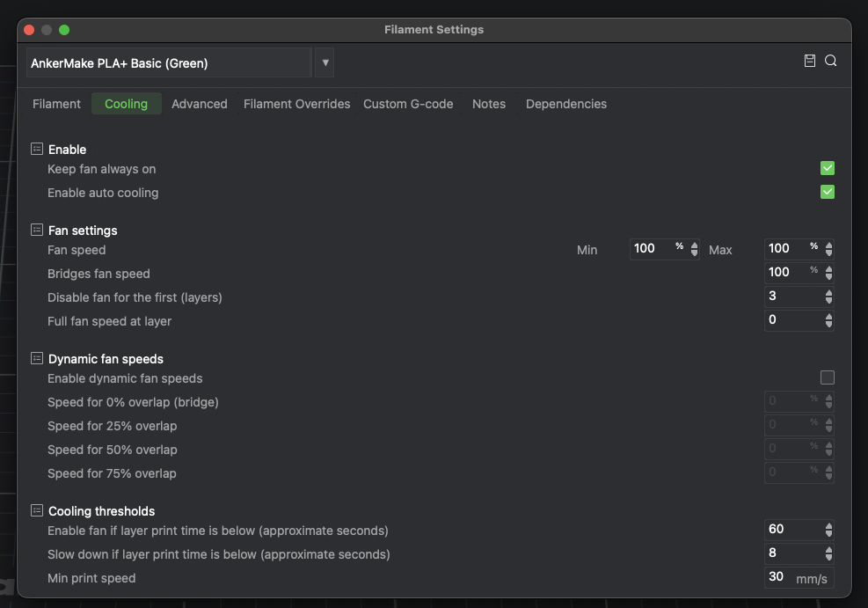Enable dynamic fan speeds checkbox
Screen dimensions: 868x608
(x=827, y=377)
